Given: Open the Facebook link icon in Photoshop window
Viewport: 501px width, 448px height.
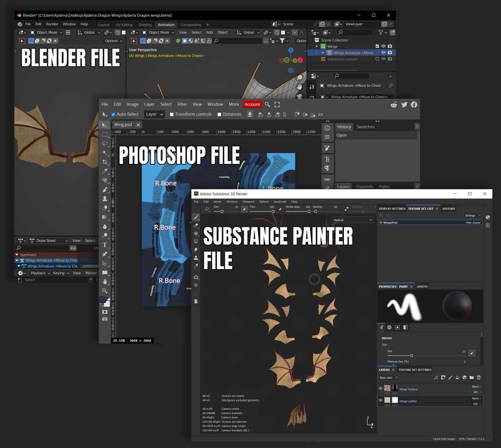Looking at the screenshot, I should [x=414, y=105].
